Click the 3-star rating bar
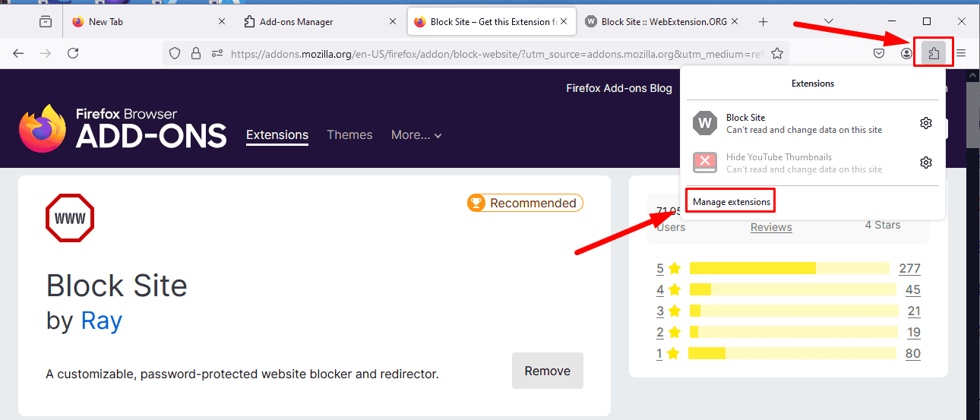Screen dimensions: 980x420 [793, 311]
